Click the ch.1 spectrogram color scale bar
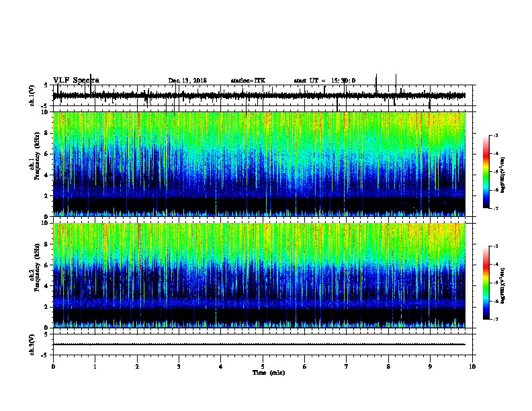The height and width of the screenshot is (411, 532). pyautogui.click(x=486, y=172)
